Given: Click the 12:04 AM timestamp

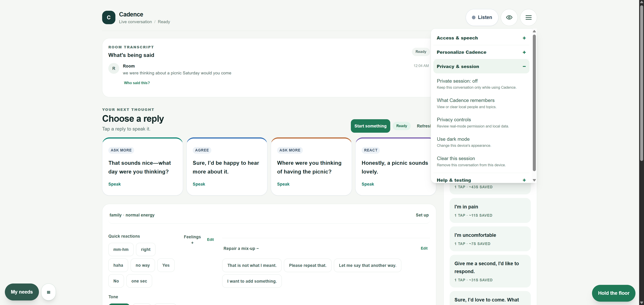Looking at the screenshot, I should [x=421, y=66].
